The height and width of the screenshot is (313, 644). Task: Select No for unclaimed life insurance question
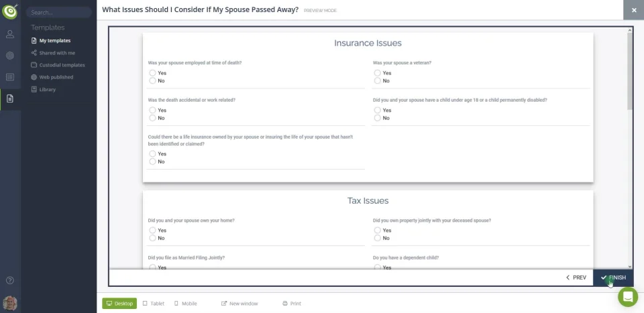(153, 162)
